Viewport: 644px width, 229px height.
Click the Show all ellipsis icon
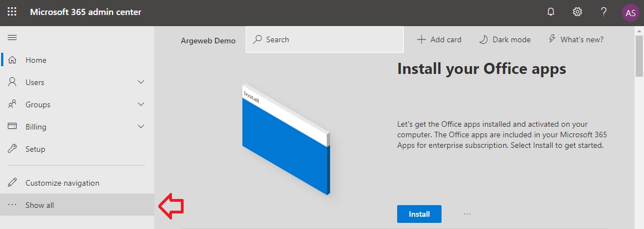point(12,205)
